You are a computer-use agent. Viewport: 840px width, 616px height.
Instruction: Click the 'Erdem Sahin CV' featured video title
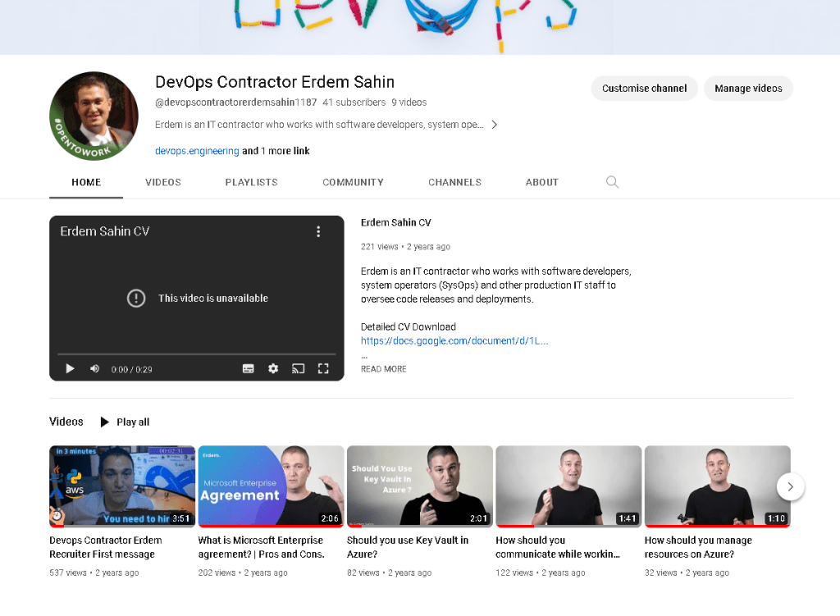[x=396, y=223]
